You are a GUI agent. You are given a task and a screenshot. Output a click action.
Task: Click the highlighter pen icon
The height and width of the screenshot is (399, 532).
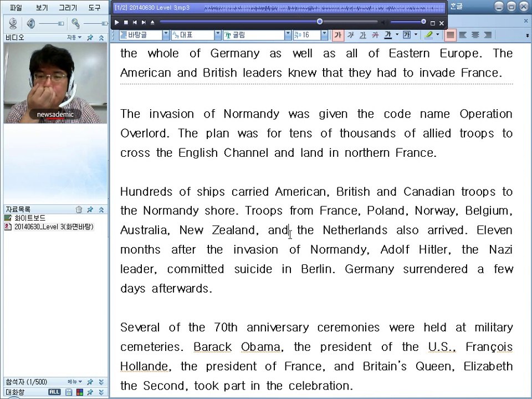click(x=429, y=35)
